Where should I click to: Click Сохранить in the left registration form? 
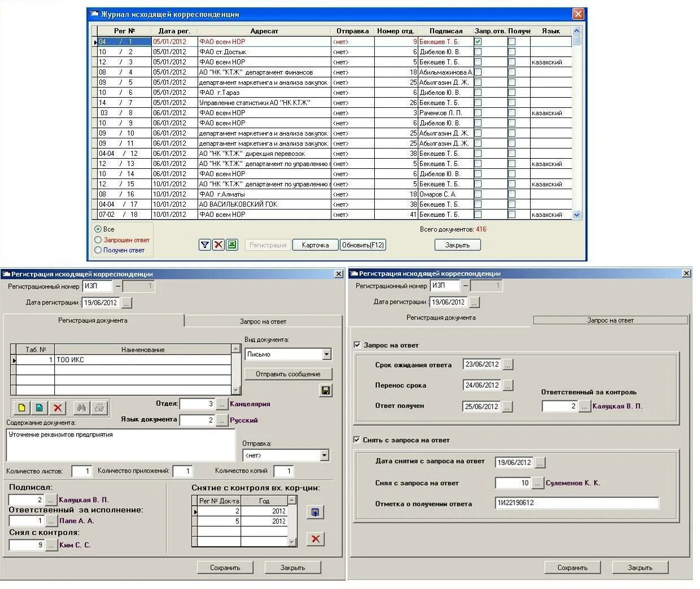point(225,568)
